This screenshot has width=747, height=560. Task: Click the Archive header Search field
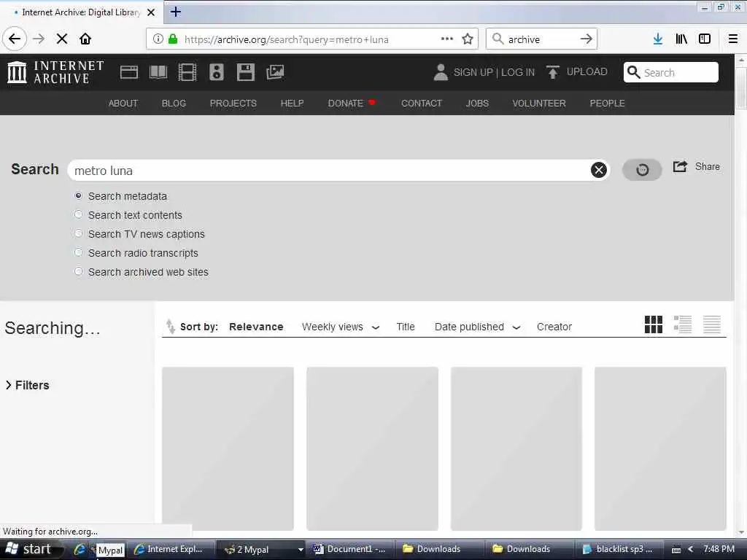coord(671,72)
